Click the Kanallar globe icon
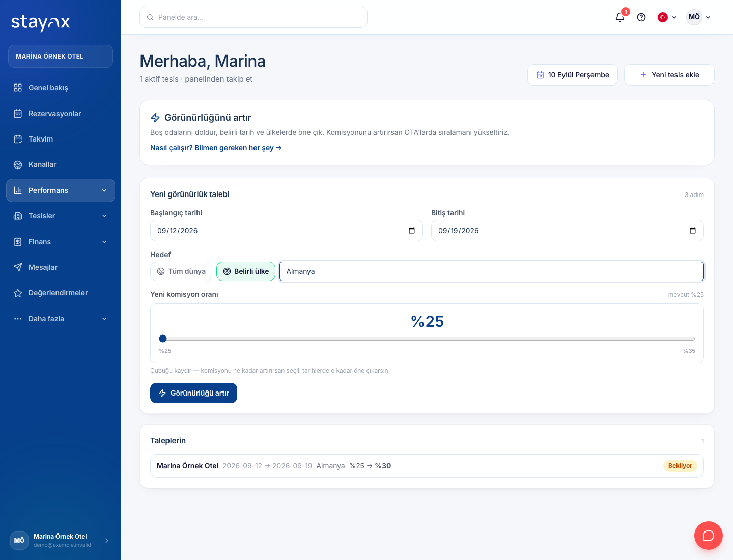733x560 pixels. [18, 164]
